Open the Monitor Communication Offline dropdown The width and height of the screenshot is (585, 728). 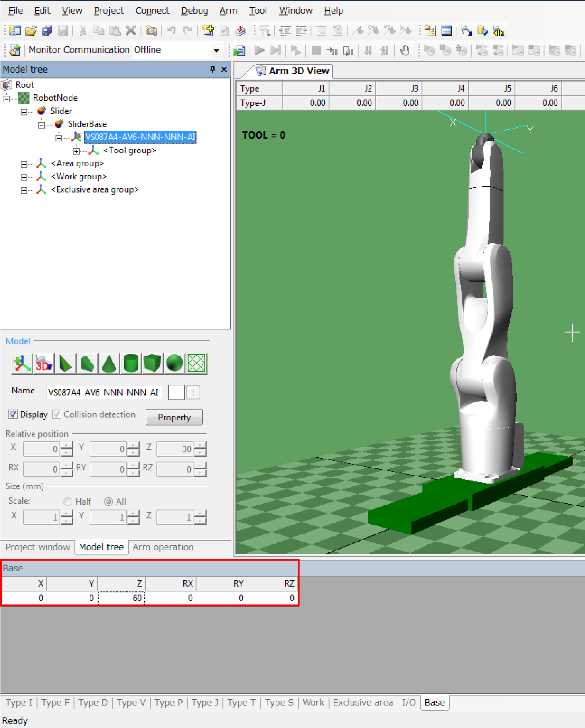216,50
